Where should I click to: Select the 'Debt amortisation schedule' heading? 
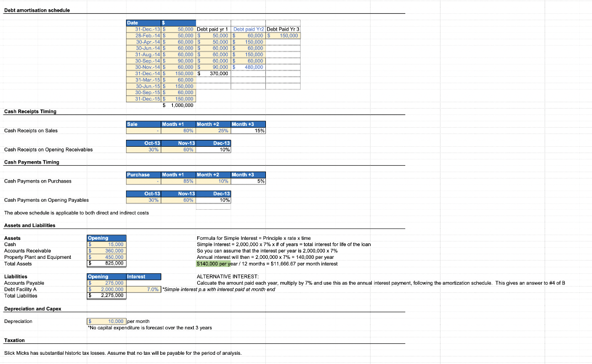pyautogui.click(x=37, y=10)
